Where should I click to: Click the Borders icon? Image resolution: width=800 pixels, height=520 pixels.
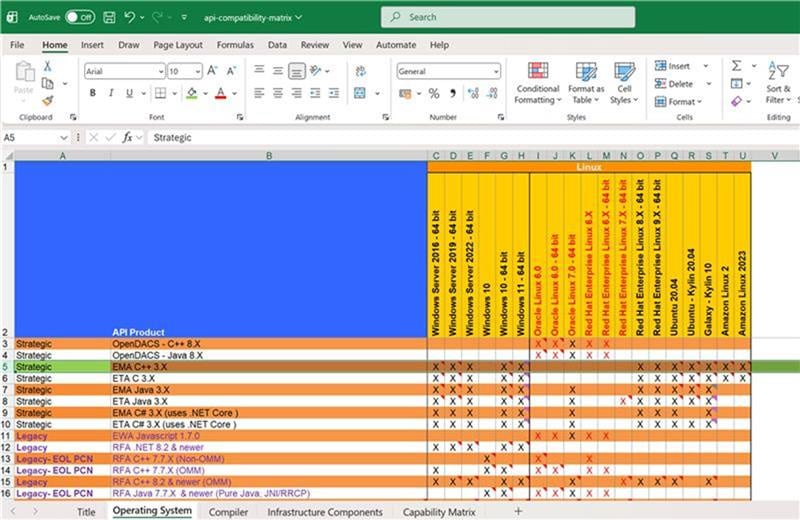[160, 93]
